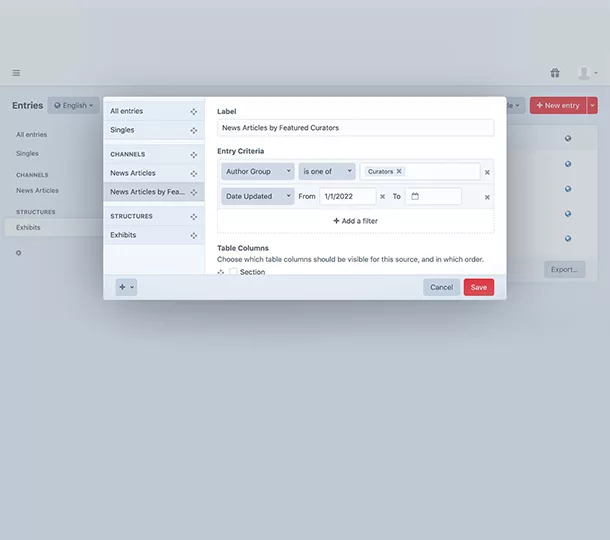Click globe icon in third entries row
This screenshot has width=610, height=540.
click(568, 189)
